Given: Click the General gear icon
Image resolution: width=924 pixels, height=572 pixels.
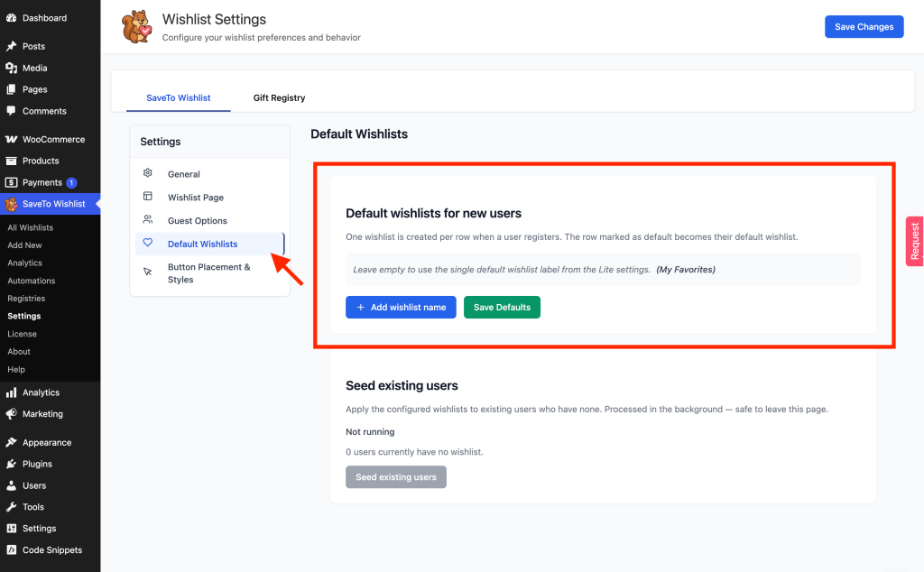Looking at the screenshot, I should (x=148, y=173).
